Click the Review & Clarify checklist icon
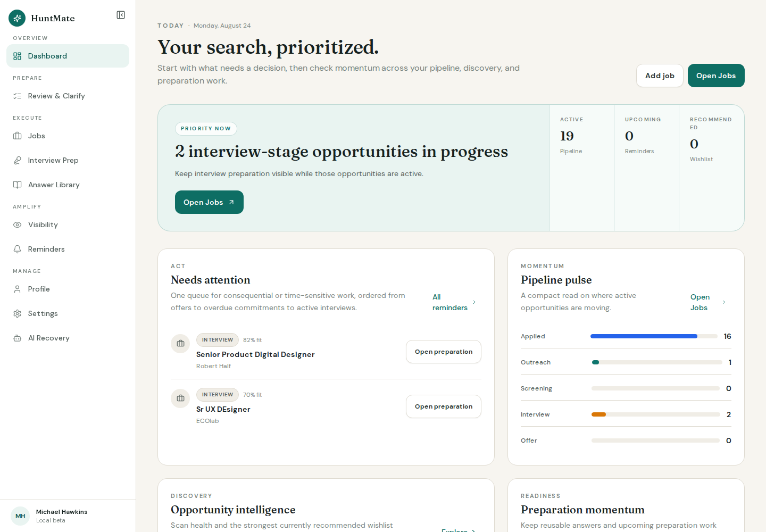766x532 pixels. [18, 96]
